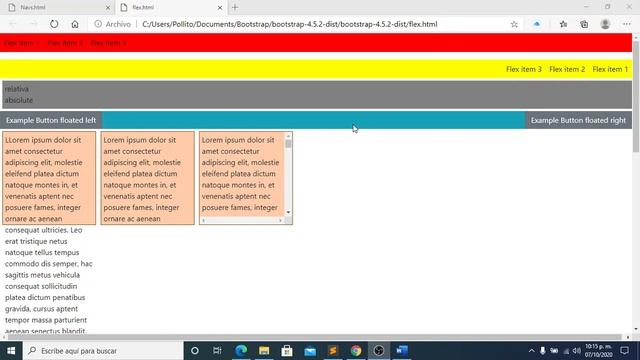Open Microsoft Edge from taskbar
The width and height of the screenshot is (640, 360).
click(x=241, y=351)
